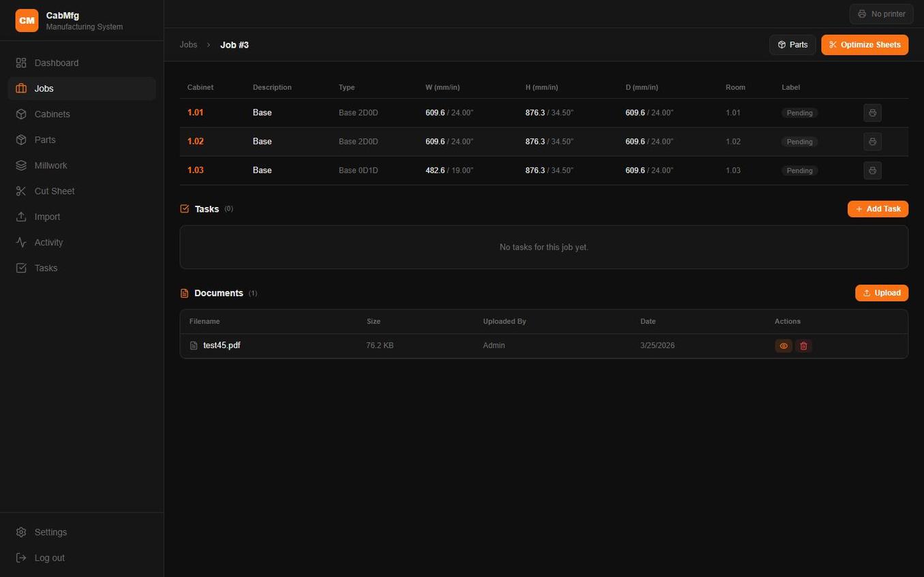Go back via the Jobs breadcrumb
This screenshot has width=924, height=577.
click(x=189, y=44)
